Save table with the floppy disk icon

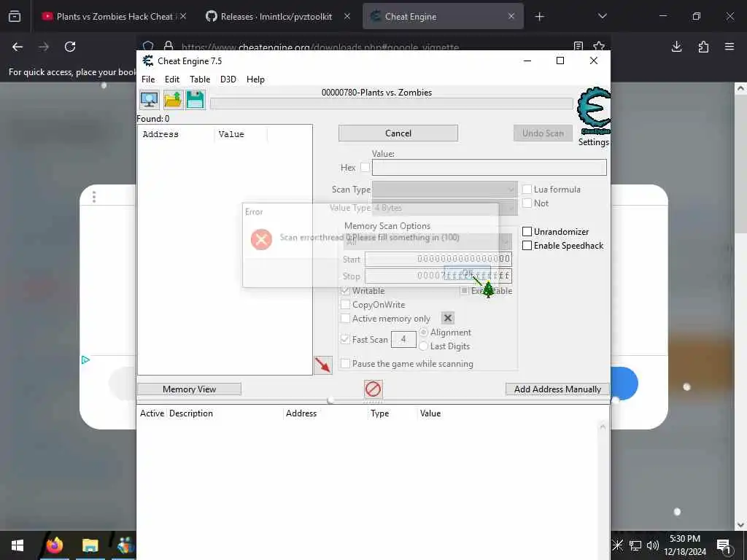pos(196,99)
